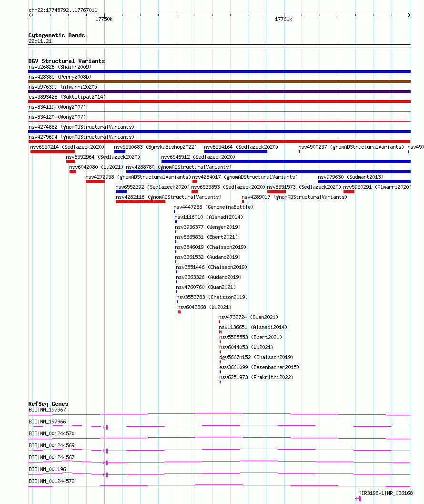Image resolution: width=424 pixels, height=504 pixels.
Task: Click nsv3551446 (Chaisson2019) label
Action: (x=212, y=267)
